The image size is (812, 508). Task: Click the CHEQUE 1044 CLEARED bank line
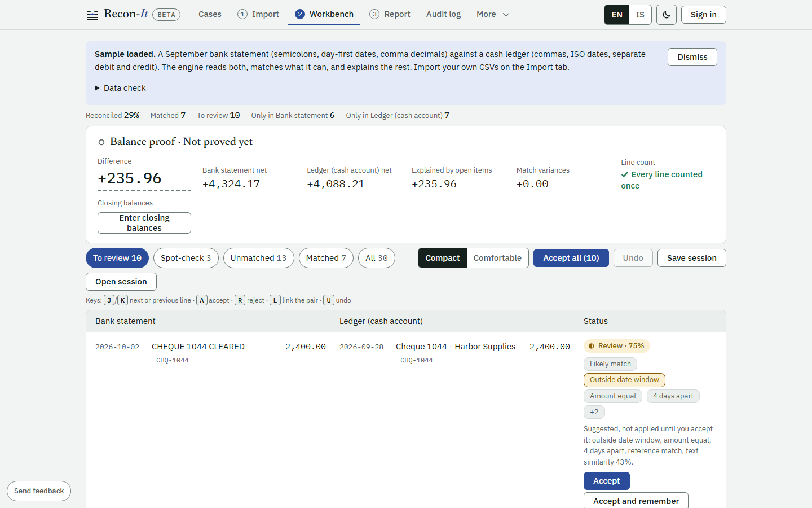tap(198, 347)
